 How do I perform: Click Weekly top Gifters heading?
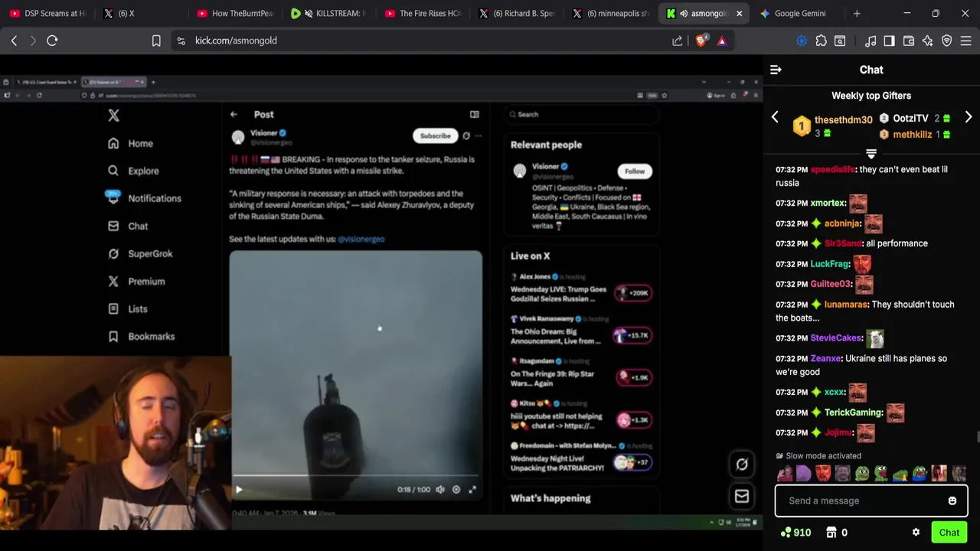(871, 96)
